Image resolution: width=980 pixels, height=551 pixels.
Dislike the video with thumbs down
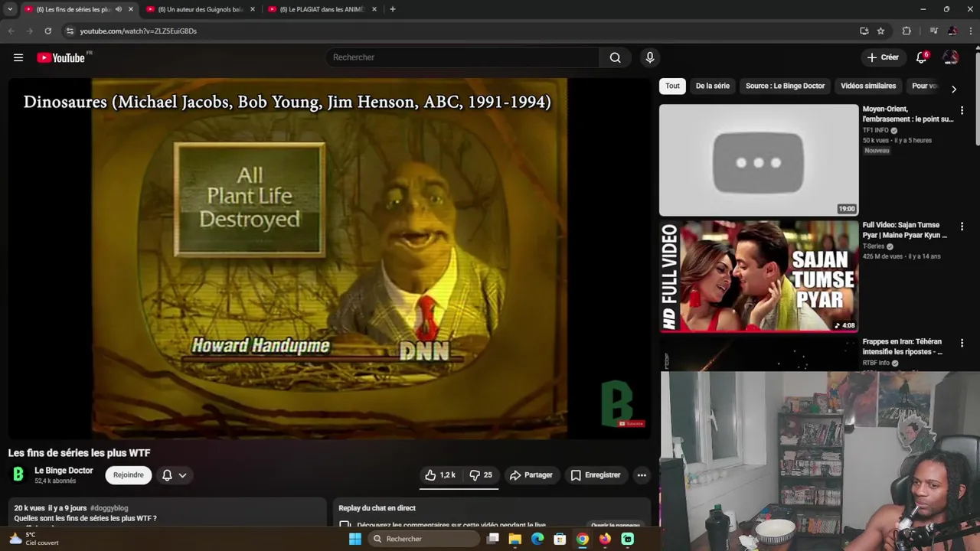[481, 475]
